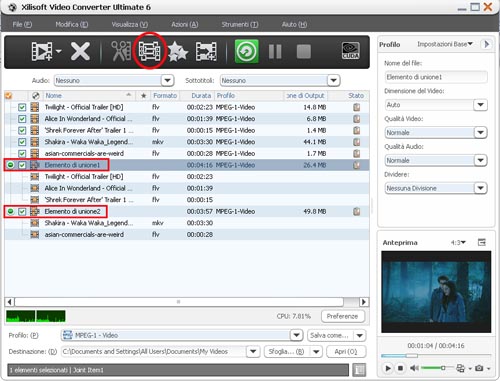500x381 pixels.
Task: Click the Apri (O) button
Action: (346, 351)
